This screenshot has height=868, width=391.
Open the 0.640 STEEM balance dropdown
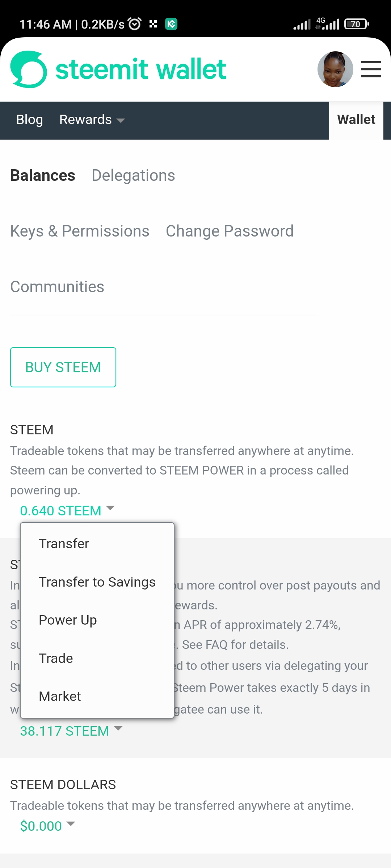point(67,511)
